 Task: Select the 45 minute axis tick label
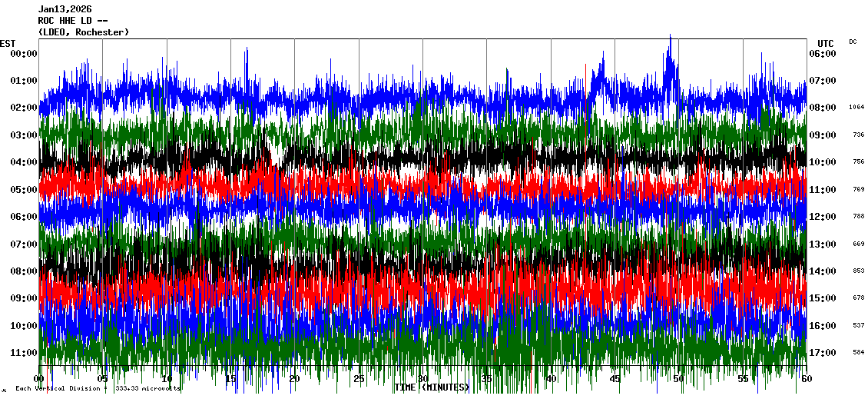(x=615, y=379)
